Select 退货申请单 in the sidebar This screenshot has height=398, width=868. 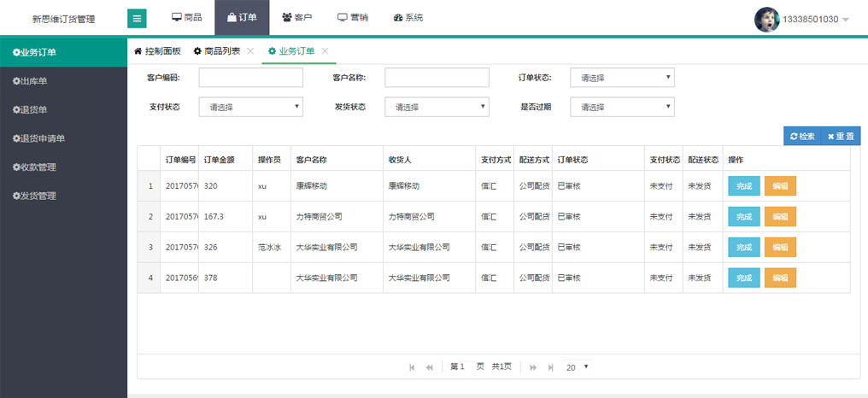[39, 138]
